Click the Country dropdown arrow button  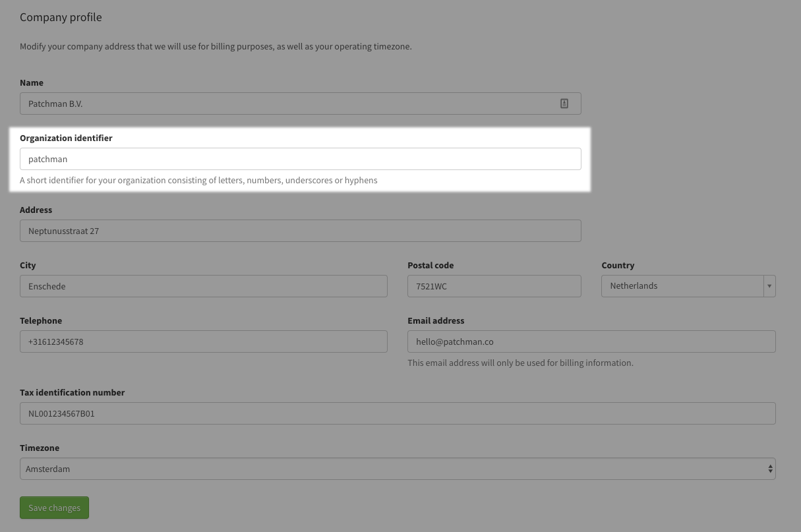point(769,286)
